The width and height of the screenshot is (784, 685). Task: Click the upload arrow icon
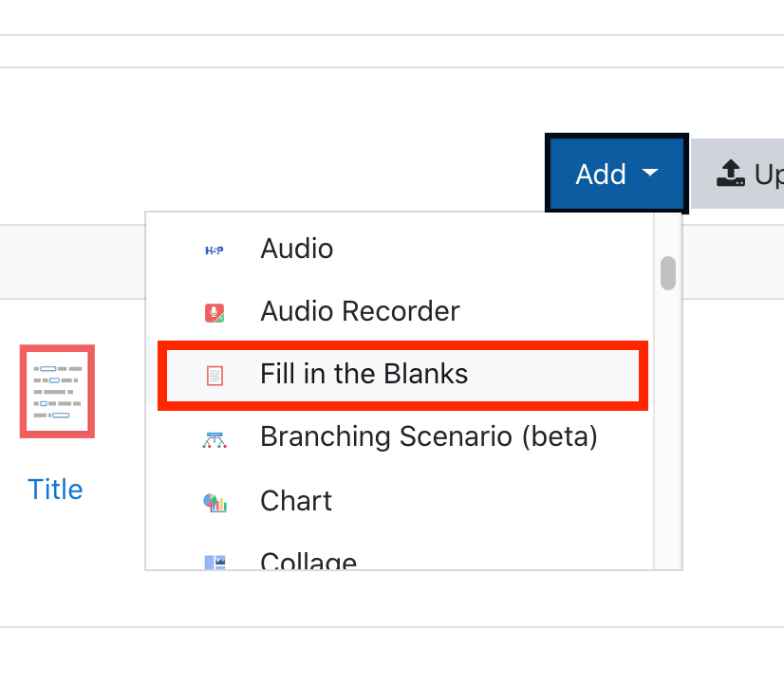[x=731, y=174]
